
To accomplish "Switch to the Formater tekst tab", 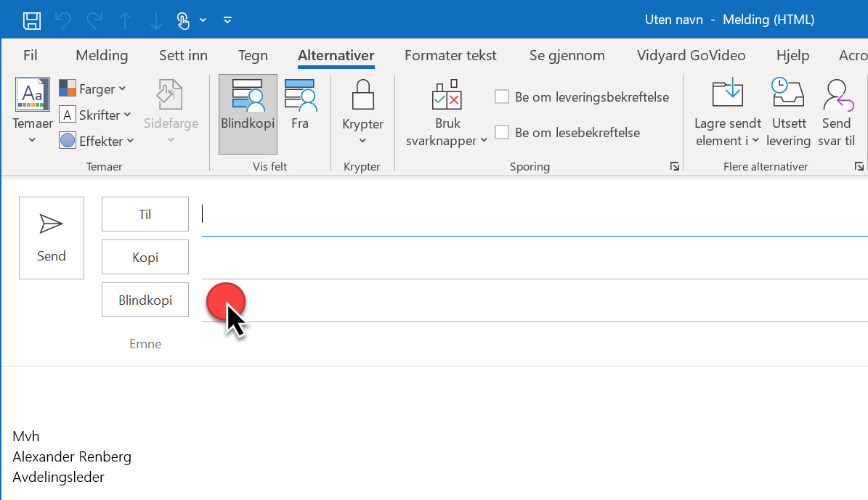I will coord(450,55).
